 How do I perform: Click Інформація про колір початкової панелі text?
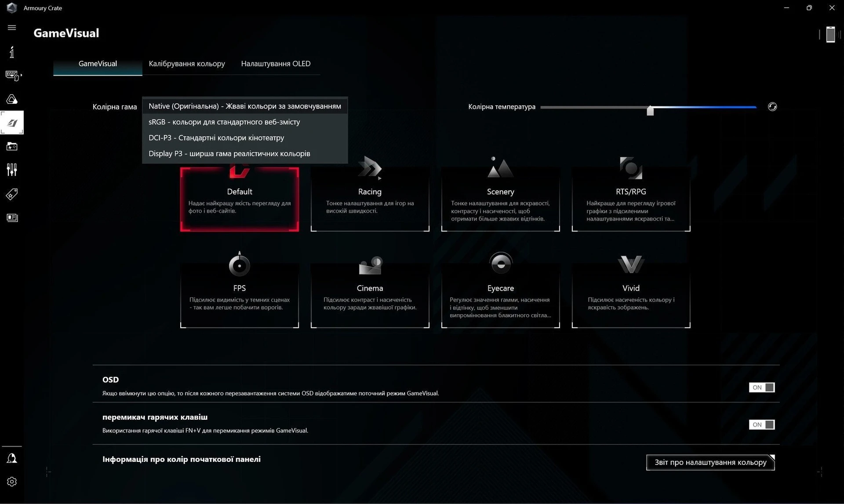pos(181,459)
